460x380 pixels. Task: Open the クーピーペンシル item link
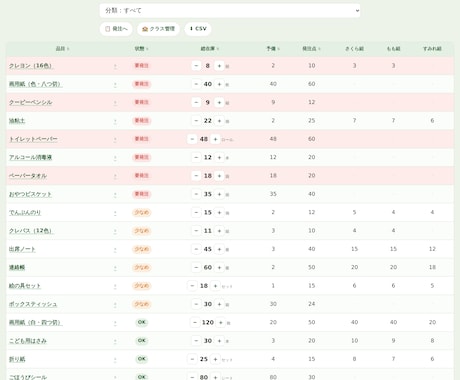31,102
